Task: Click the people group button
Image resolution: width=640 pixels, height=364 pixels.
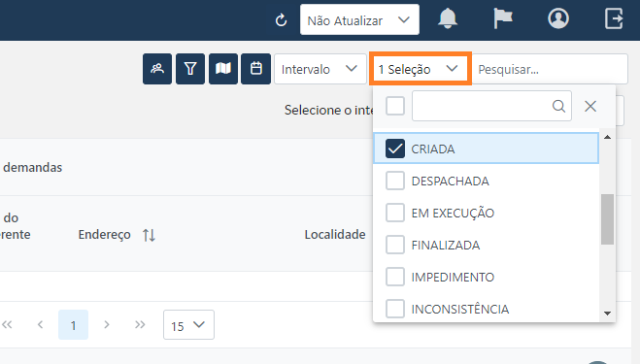Action: pyautogui.click(x=157, y=69)
